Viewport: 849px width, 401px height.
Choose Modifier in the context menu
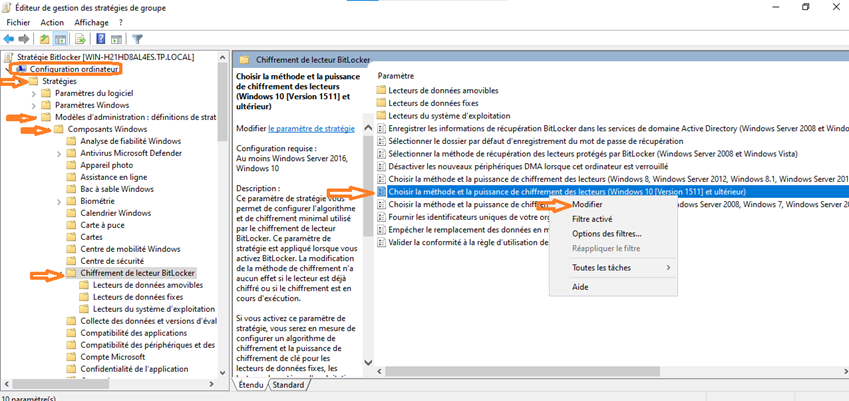[587, 205]
